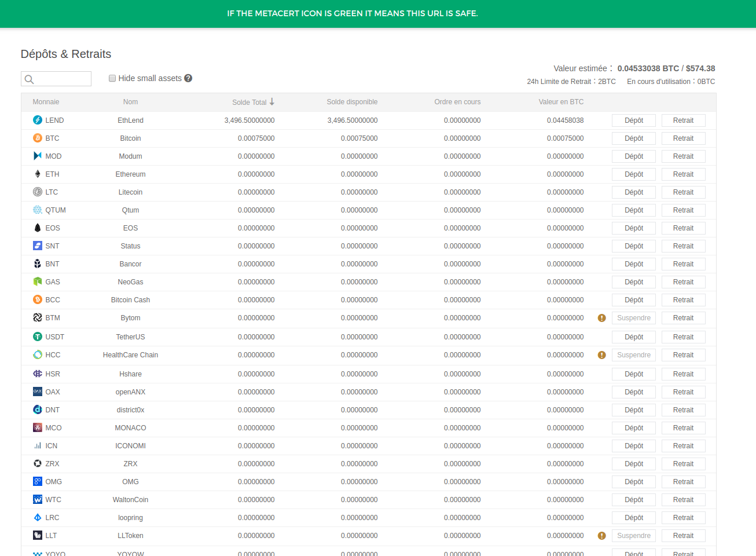This screenshot has width=756, height=556.
Task: Click the BTM deposit warning icon
Action: click(601, 318)
